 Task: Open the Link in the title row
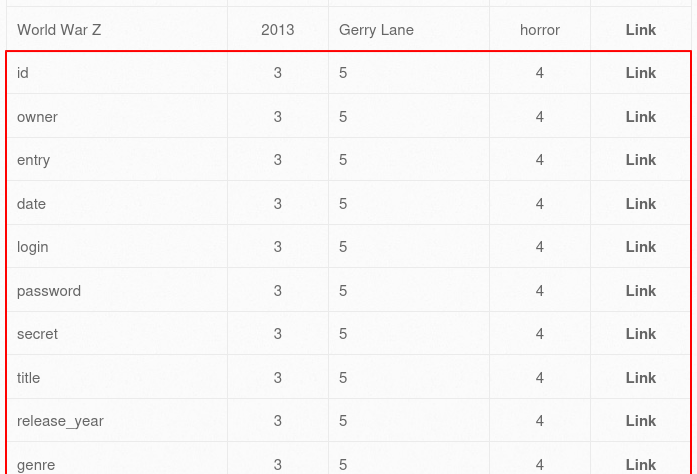click(641, 378)
